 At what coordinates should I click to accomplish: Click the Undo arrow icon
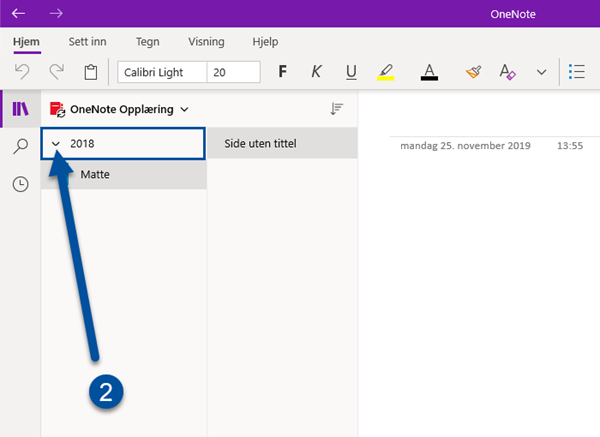[22, 72]
